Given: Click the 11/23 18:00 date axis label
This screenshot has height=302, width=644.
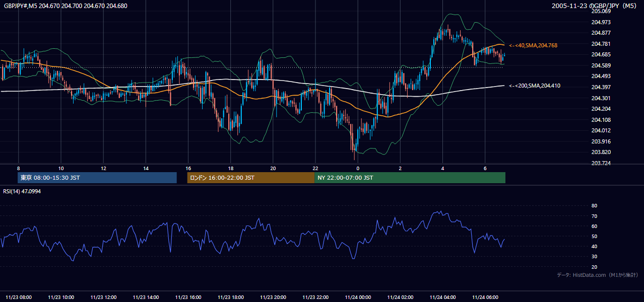Looking at the screenshot, I should [x=230, y=297].
